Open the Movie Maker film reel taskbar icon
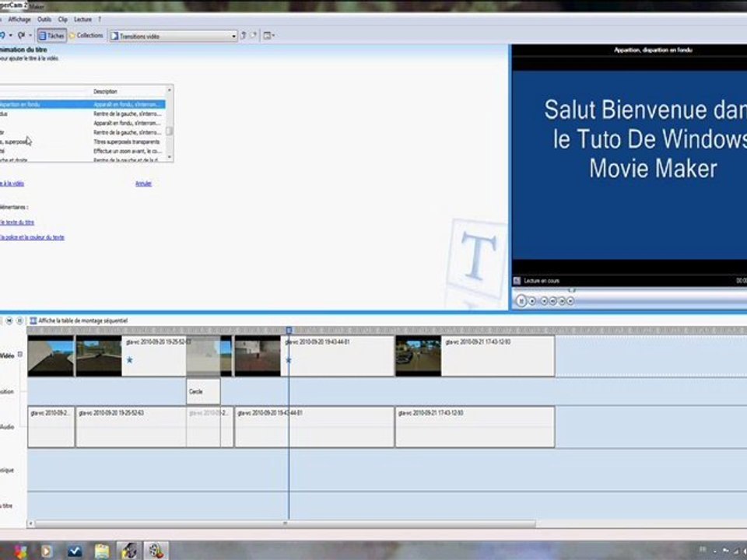The width and height of the screenshot is (747, 560). pos(156,551)
